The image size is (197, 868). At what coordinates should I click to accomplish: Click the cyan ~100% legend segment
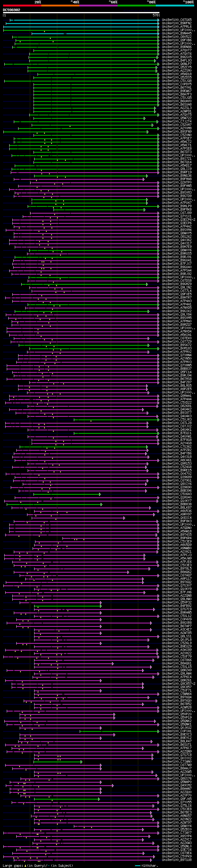175,6
